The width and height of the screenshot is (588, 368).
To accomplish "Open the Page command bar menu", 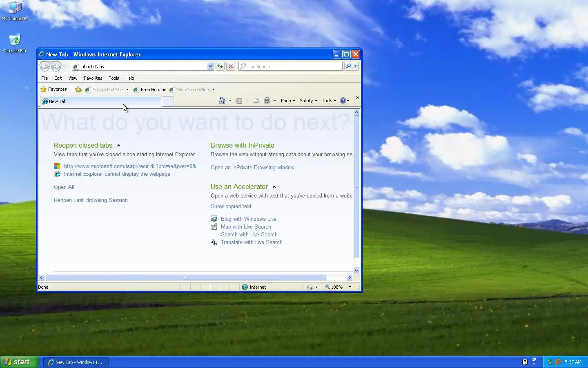I will click(288, 101).
